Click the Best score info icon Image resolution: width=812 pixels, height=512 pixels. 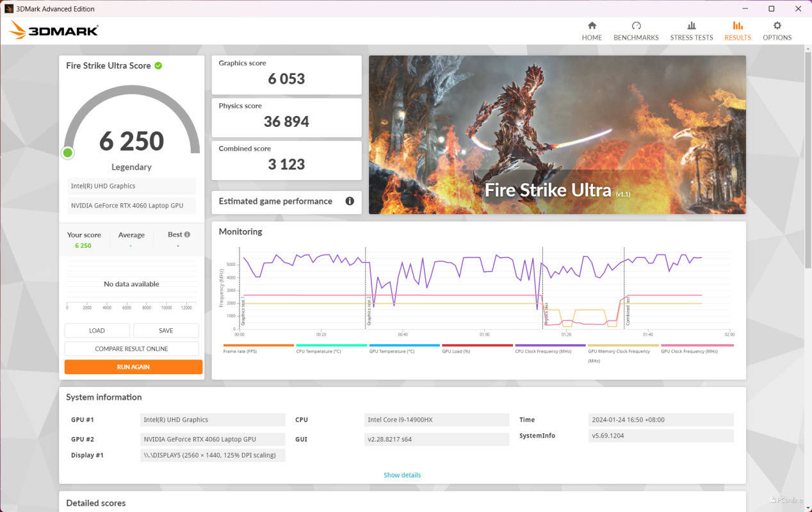coord(187,235)
